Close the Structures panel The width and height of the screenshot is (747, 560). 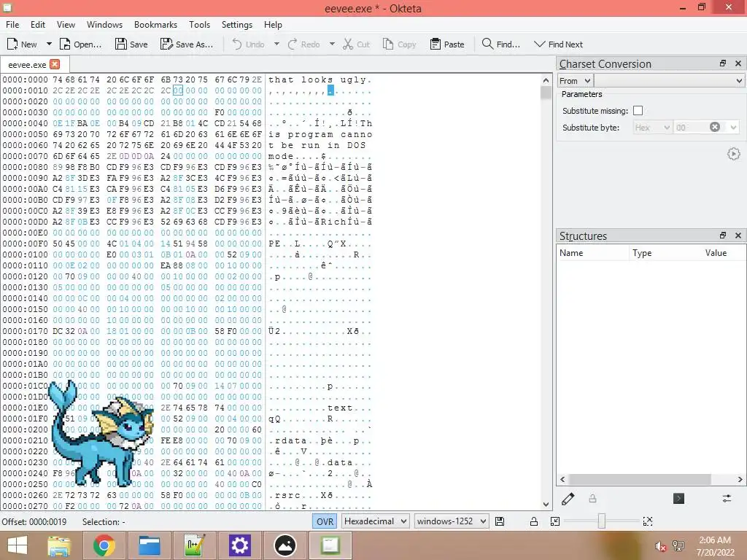point(738,236)
